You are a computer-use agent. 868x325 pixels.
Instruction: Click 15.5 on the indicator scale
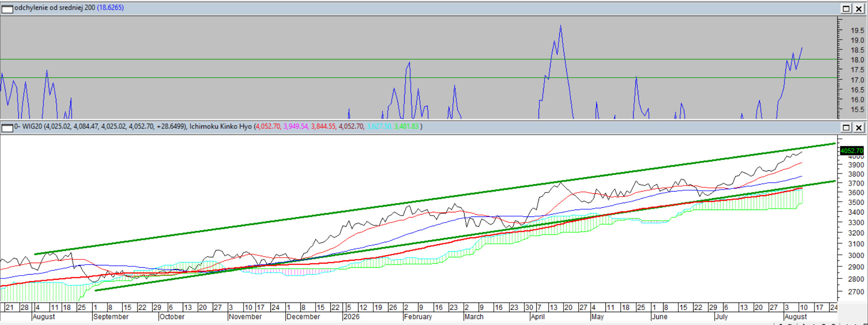point(857,110)
